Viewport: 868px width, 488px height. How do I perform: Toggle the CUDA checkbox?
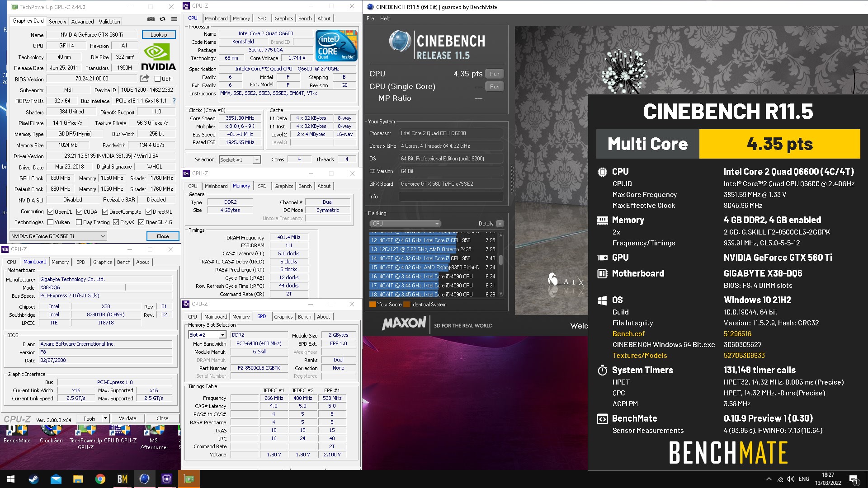(79, 211)
